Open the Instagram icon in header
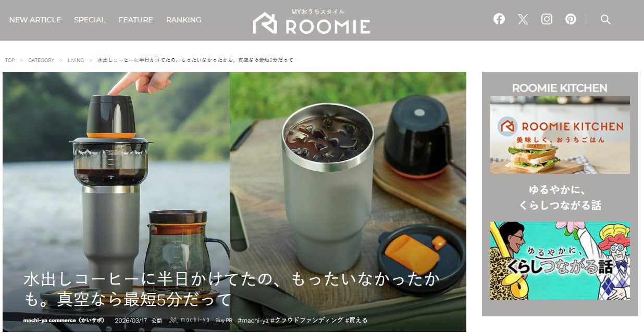 point(547,19)
